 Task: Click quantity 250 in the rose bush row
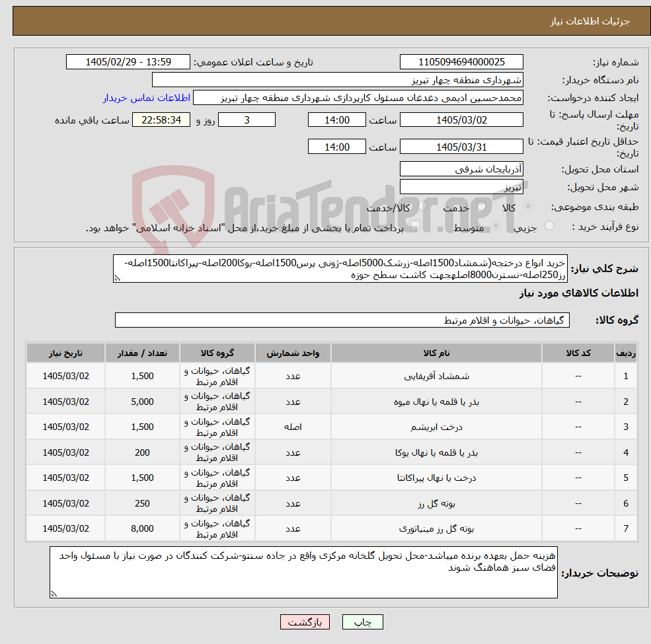142,503
